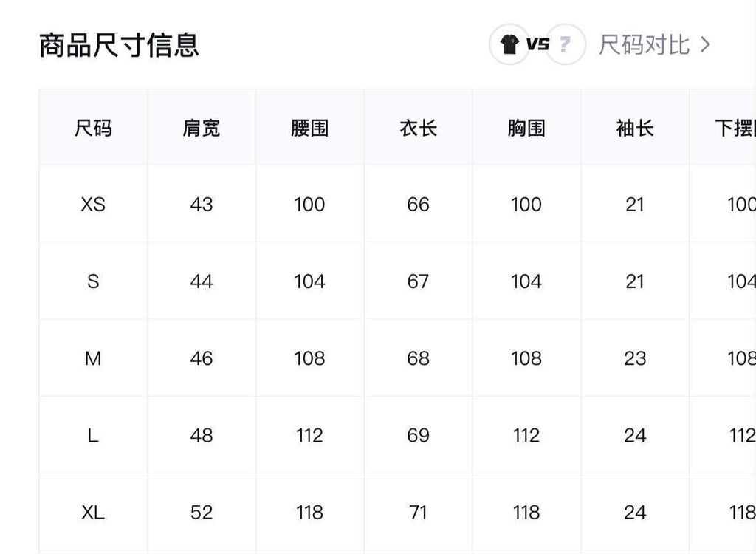Click the 尺码 column header
756x554 pixels.
[93, 129]
